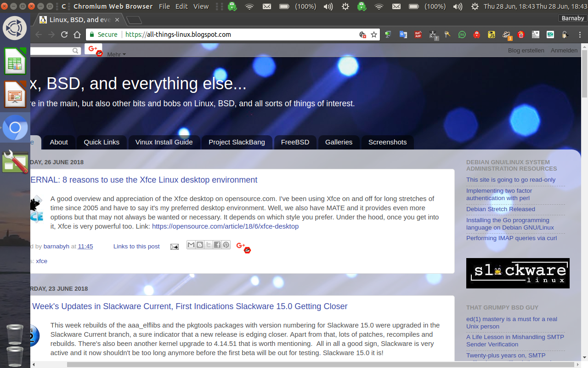Launch LibreOffice Calc from the dock

[15, 61]
